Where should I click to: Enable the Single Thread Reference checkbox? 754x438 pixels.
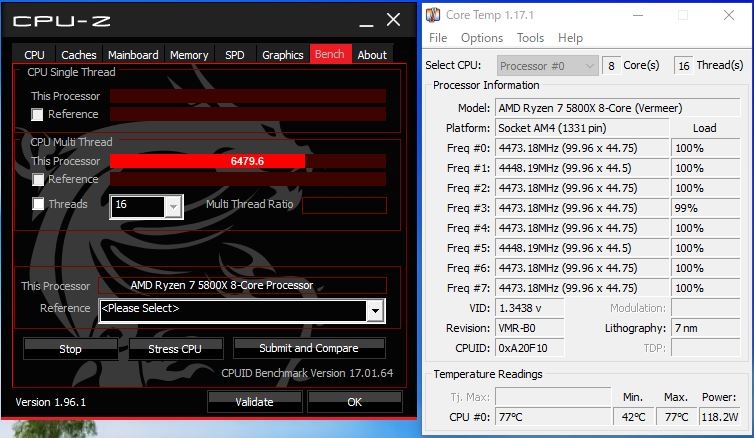[x=37, y=114]
